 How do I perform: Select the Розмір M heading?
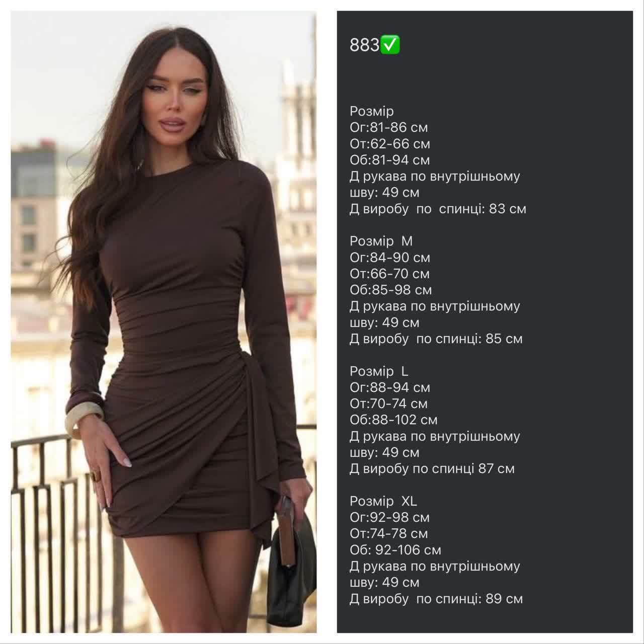pos(381,241)
